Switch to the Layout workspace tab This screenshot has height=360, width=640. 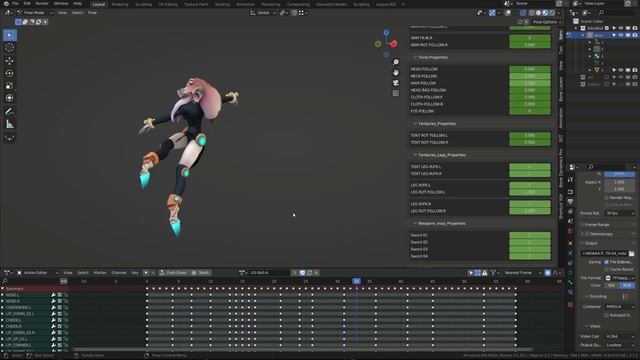point(98,4)
